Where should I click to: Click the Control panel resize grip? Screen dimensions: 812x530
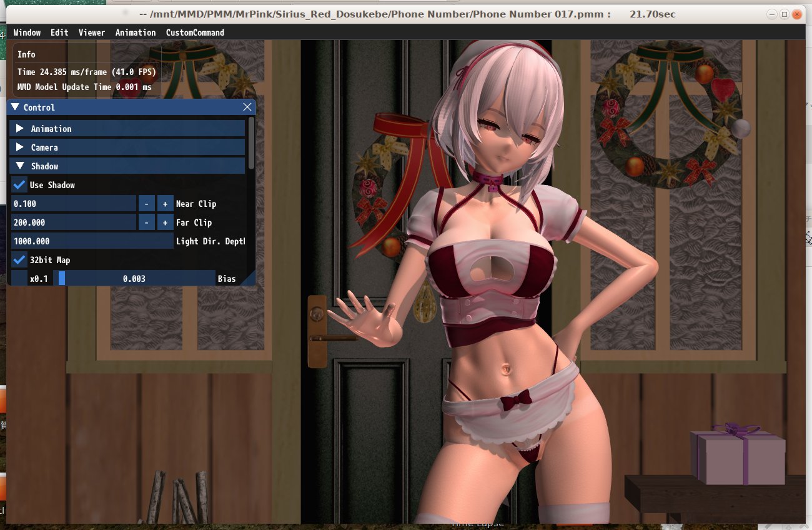(250, 280)
